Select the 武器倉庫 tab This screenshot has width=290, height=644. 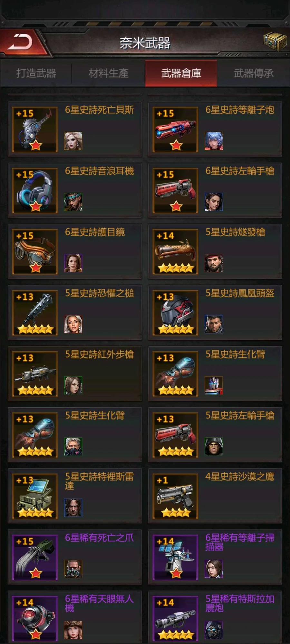pyautogui.click(x=181, y=73)
